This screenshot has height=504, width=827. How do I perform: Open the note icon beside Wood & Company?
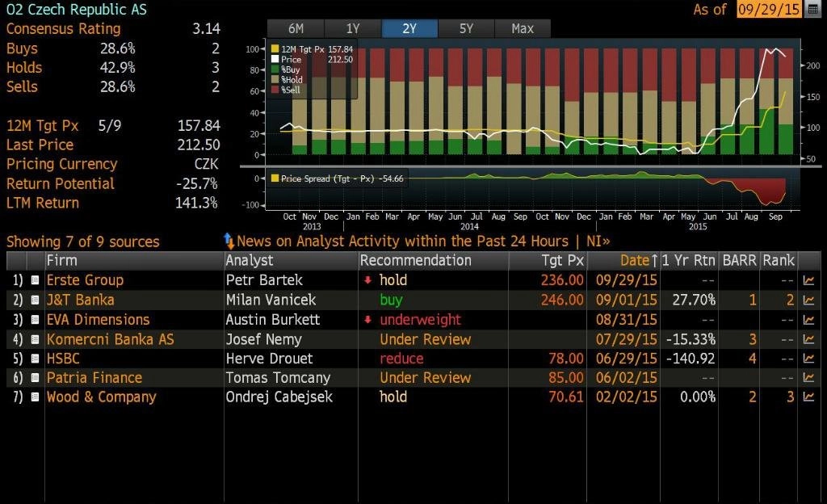pyautogui.click(x=35, y=397)
